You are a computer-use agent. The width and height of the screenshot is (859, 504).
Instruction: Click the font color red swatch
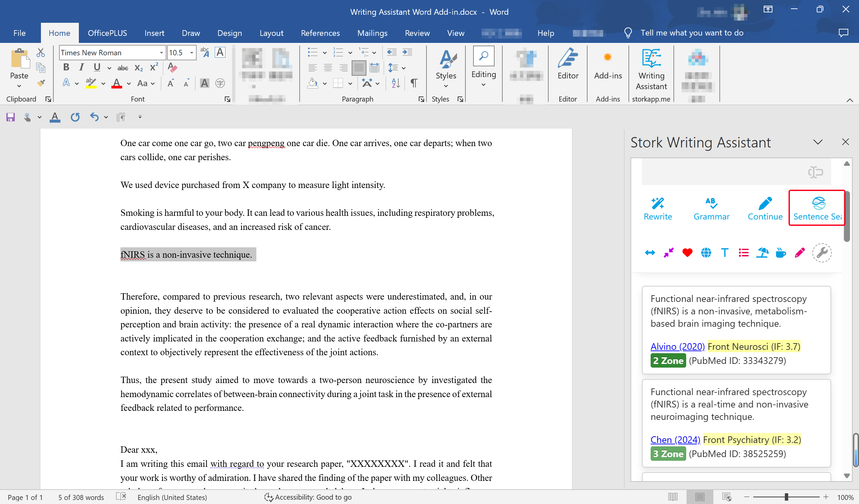[116, 83]
